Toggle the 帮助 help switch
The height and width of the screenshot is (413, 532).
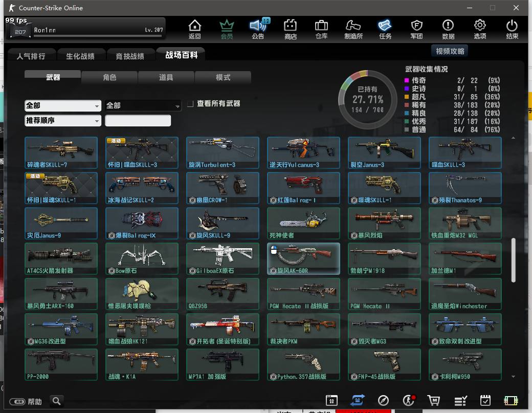click(x=17, y=402)
